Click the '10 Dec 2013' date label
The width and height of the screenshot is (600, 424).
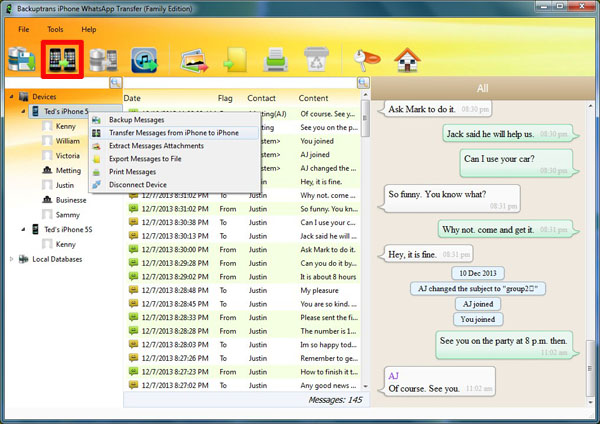point(478,273)
